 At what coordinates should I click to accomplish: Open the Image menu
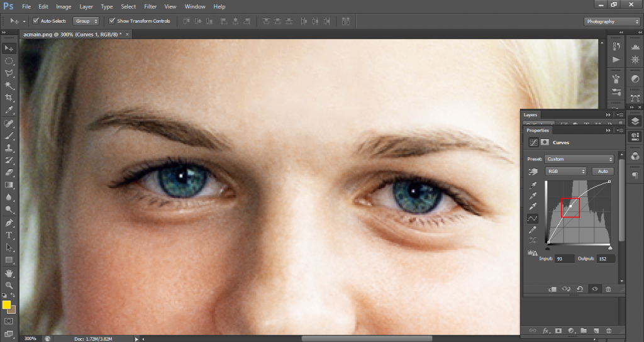pos(64,6)
